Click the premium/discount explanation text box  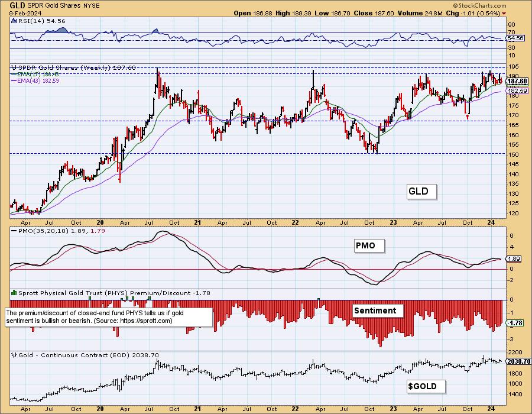click(109, 317)
